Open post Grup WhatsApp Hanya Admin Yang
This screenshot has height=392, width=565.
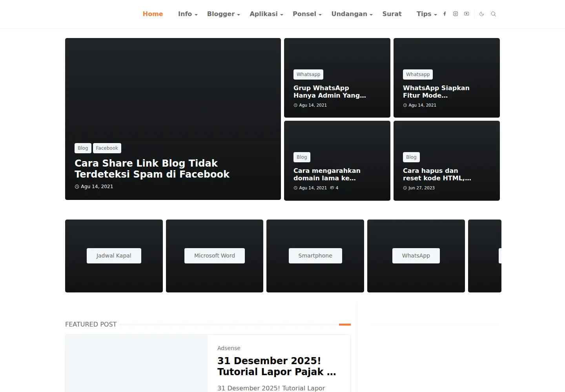tap(330, 92)
